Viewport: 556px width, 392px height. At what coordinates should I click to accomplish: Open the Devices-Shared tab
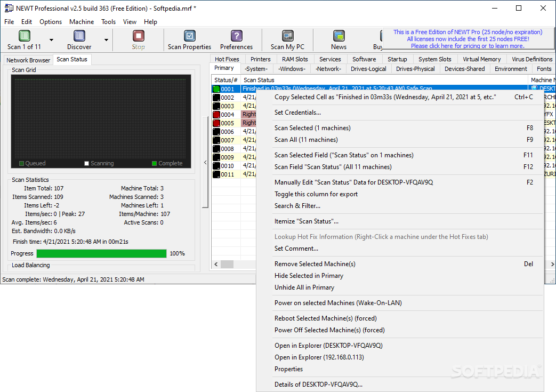(x=464, y=69)
